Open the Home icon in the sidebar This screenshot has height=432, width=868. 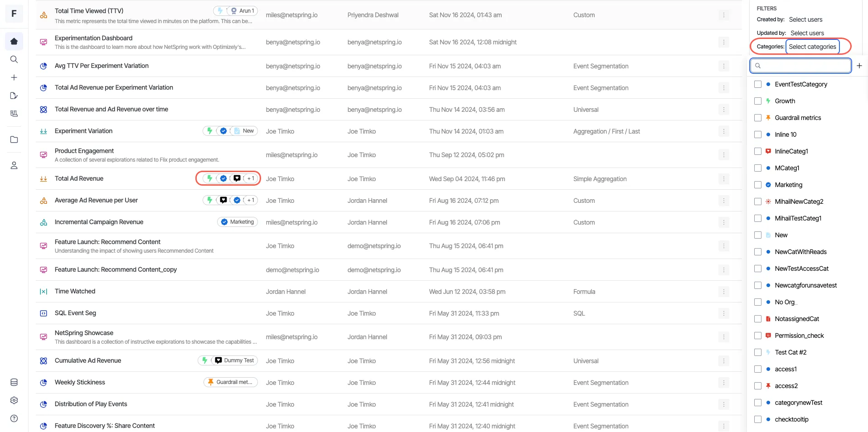coord(14,41)
